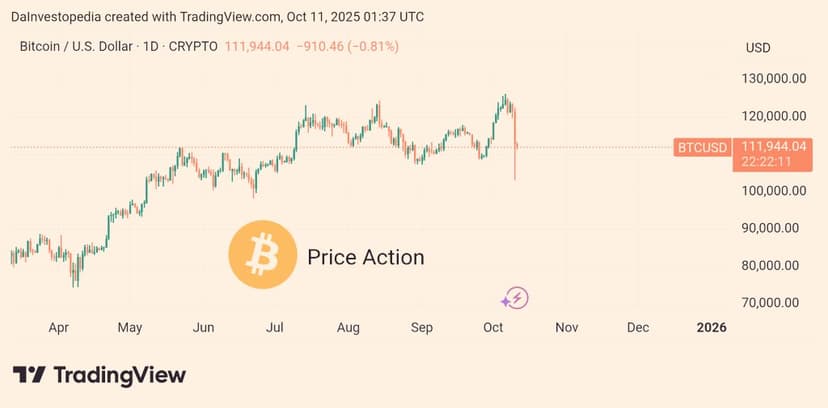
Task: Click the orange Bitcoin logo icon
Action: click(x=262, y=256)
